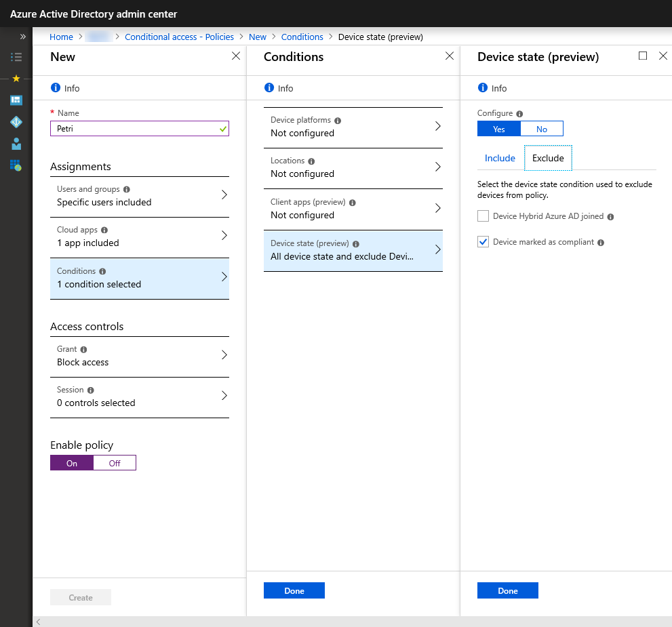Expand the Client apps (preview) condition
Viewport: 672px width, 627px height.
coord(353,208)
